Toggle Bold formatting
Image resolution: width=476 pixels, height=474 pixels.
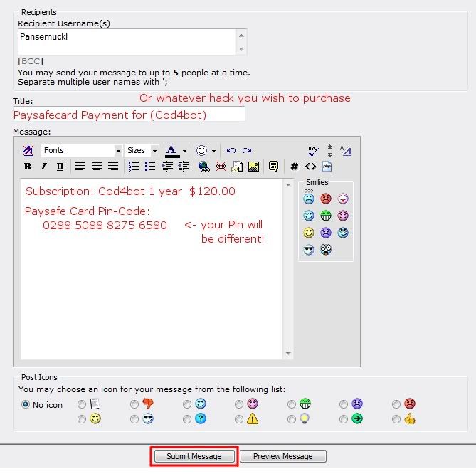(x=28, y=167)
